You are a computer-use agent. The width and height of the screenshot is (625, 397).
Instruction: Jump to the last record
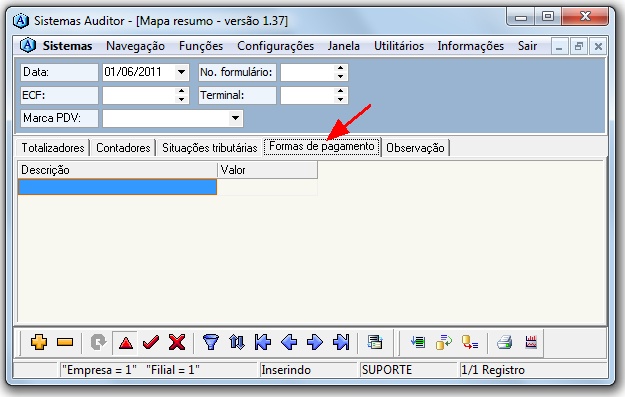tap(341, 342)
